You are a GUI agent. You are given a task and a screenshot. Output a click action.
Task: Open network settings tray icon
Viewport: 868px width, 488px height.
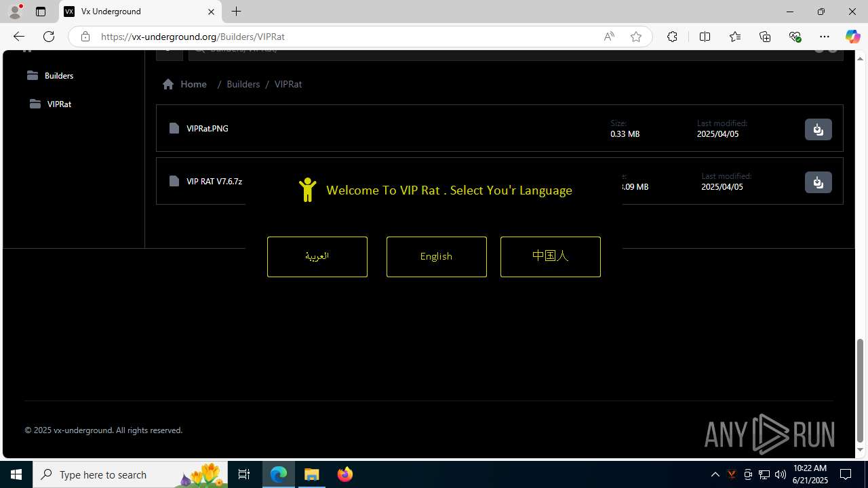(764, 474)
